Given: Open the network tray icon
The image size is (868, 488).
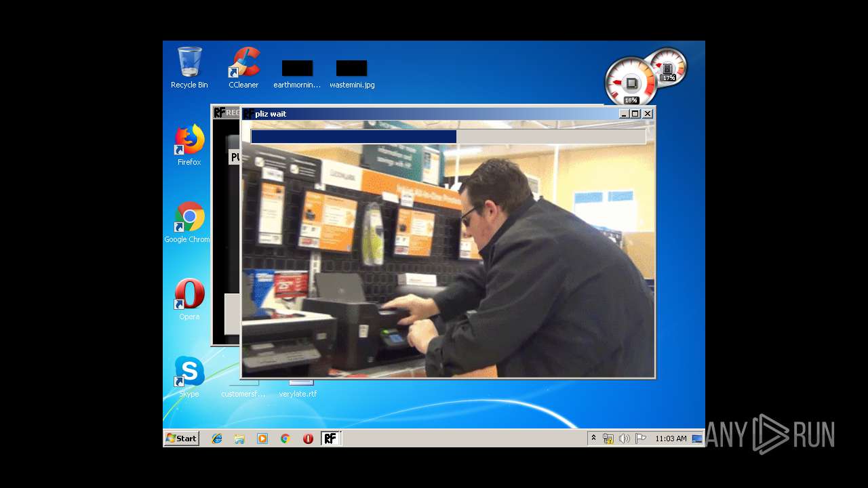Looking at the screenshot, I should (x=608, y=439).
